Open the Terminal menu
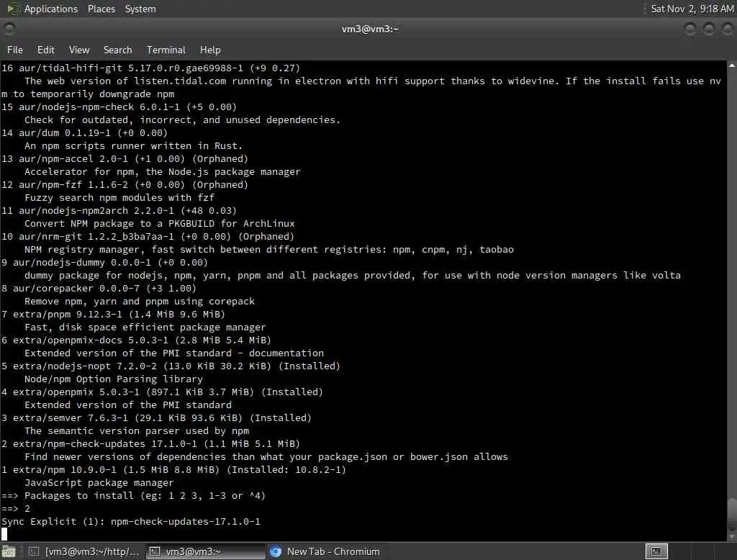737x560 pixels. (x=166, y=50)
